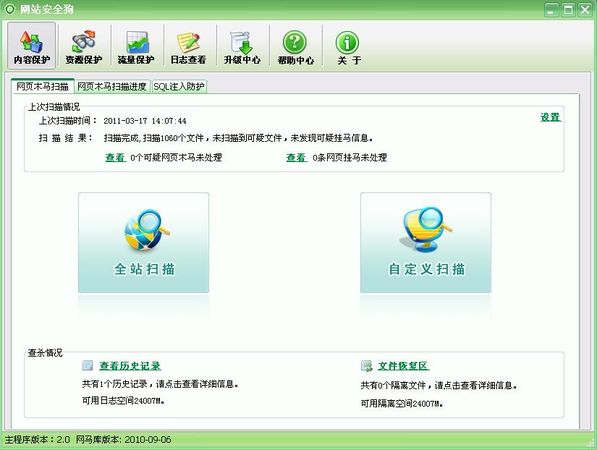The width and height of the screenshot is (597, 450).
Task: Close the 网站安全狗 window
Action: point(585,10)
